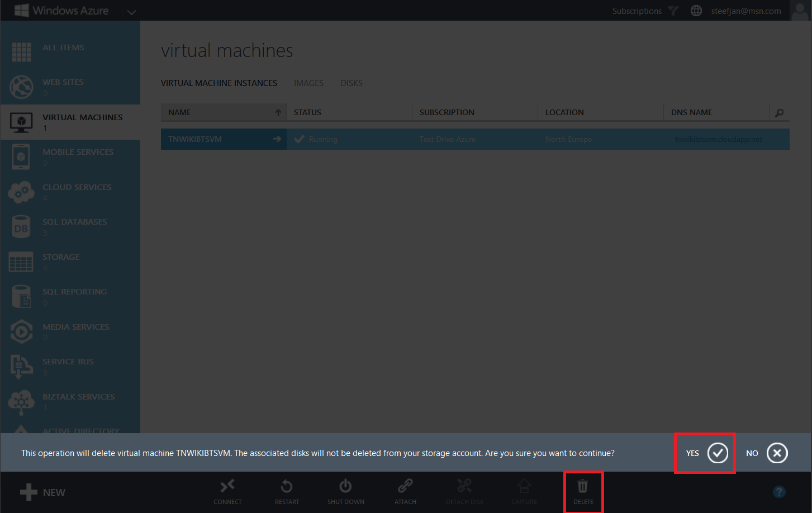Image resolution: width=812 pixels, height=513 pixels.
Task: Select the BizTalk Services cloud icon
Action: coord(21,402)
